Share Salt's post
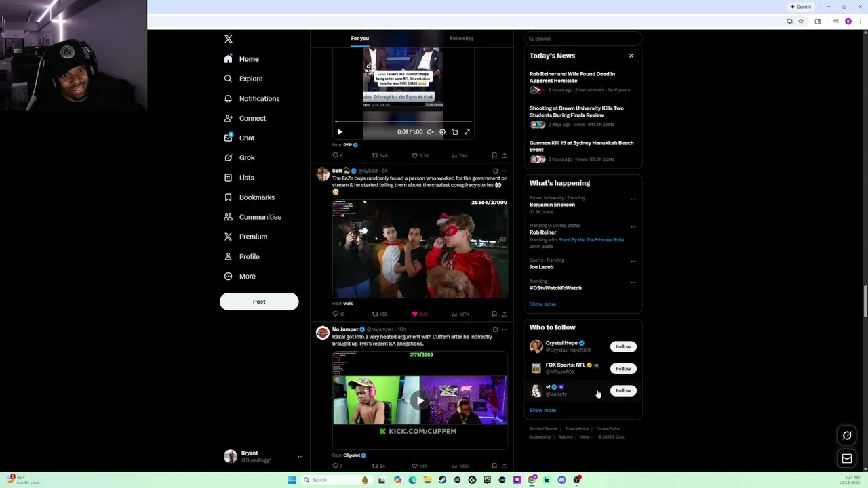This screenshot has height=488, width=868. (x=504, y=314)
